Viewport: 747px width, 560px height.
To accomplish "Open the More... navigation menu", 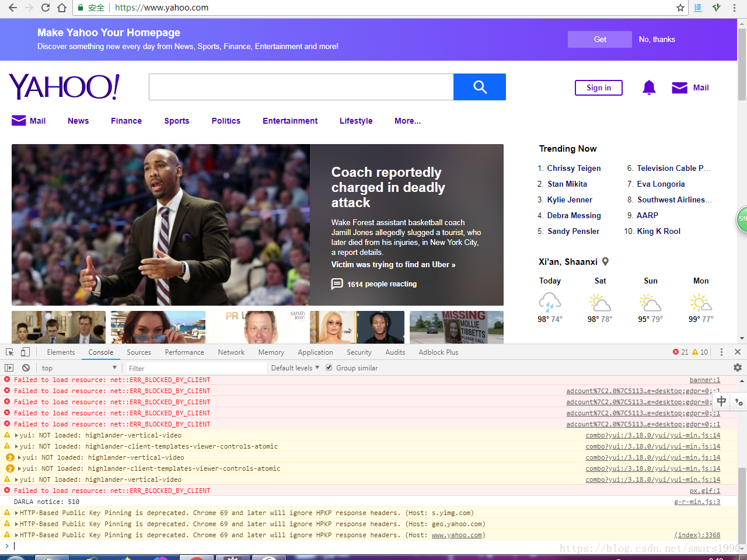I will (407, 121).
